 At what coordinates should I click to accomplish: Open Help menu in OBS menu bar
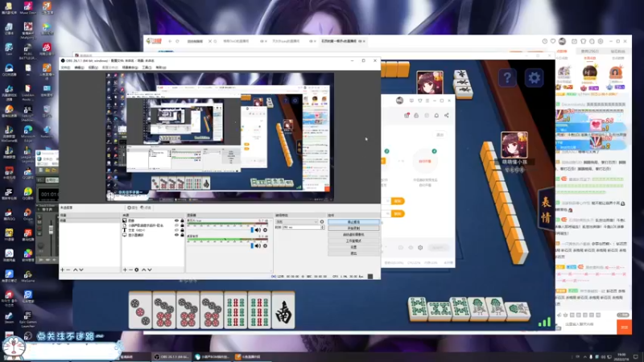(x=161, y=68)
